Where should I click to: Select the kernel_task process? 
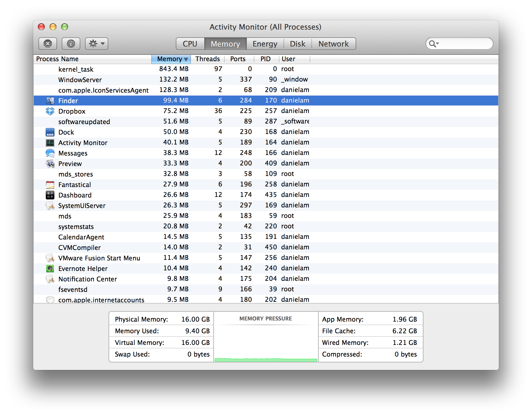pos(266,69)
